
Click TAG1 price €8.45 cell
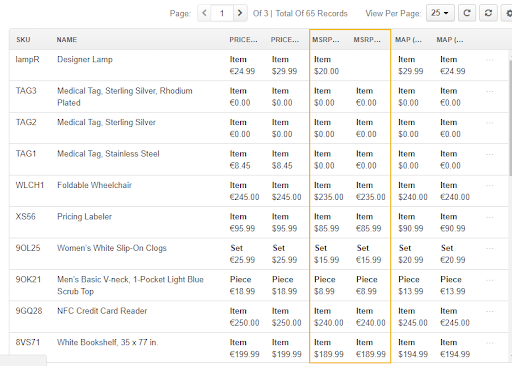tap(240, 166)
